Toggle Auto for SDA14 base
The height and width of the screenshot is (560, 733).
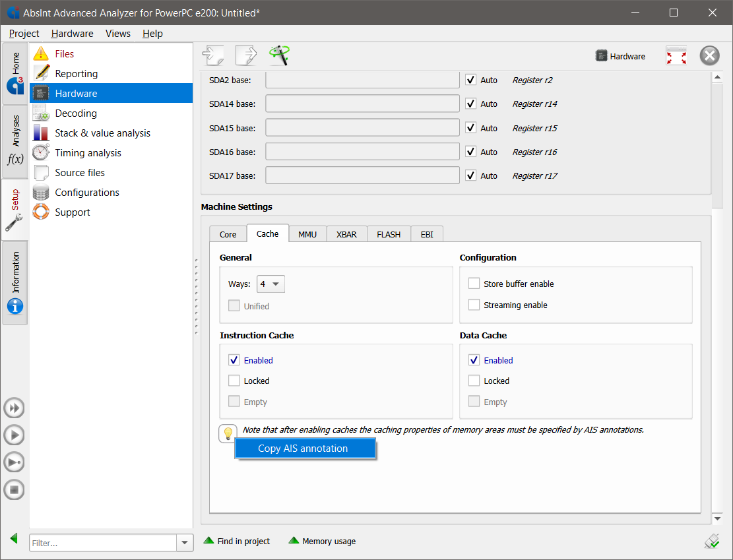(x=470, y=104)
